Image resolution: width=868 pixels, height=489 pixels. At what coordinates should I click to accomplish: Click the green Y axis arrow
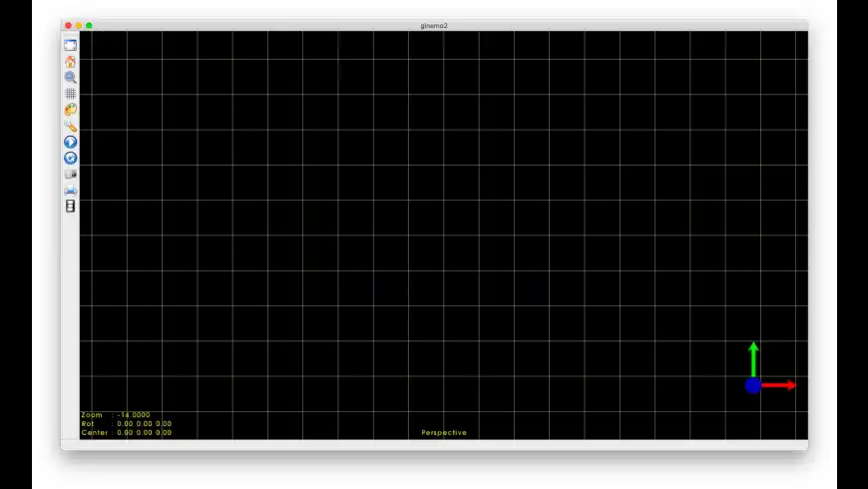coord(753,359)
